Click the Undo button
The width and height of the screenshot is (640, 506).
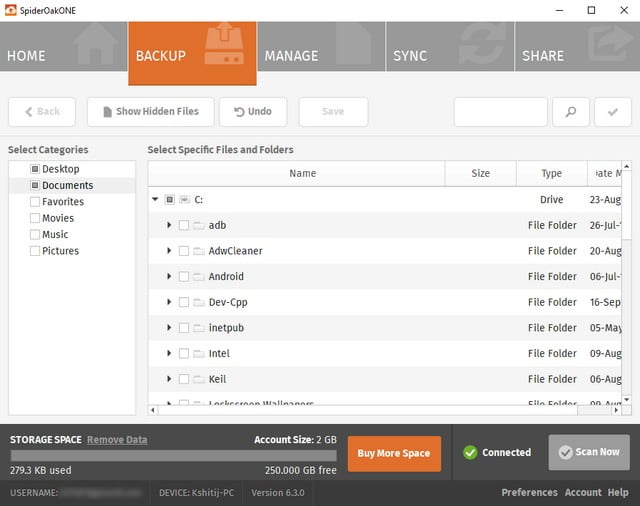coord(253,111)
